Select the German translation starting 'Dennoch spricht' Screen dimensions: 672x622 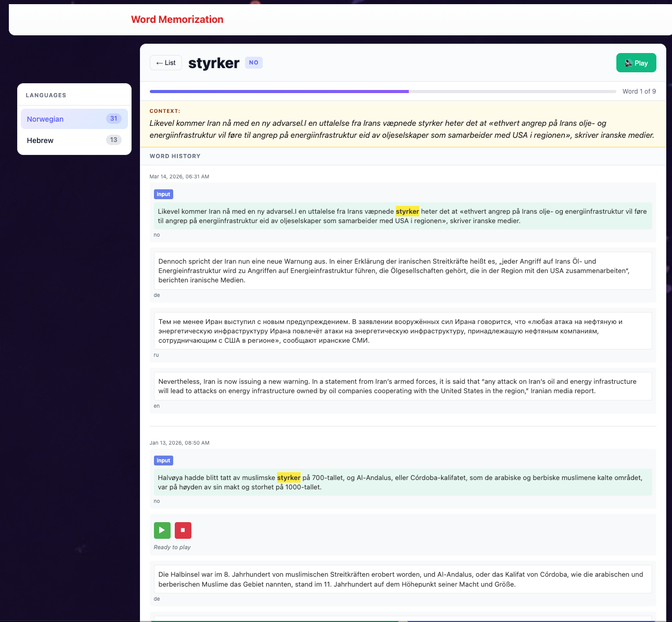[402, 271]
